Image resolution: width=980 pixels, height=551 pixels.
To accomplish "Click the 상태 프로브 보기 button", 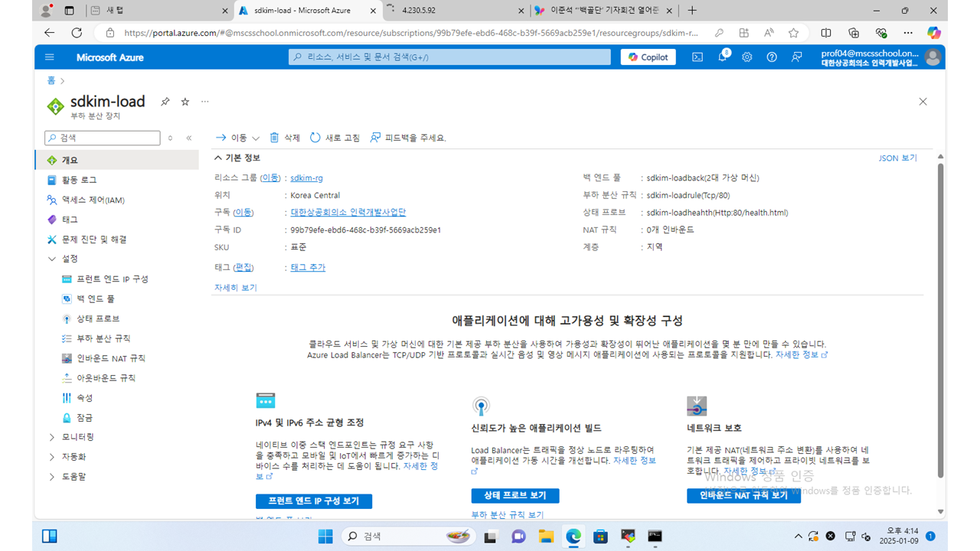I will (x=515, y=495).
